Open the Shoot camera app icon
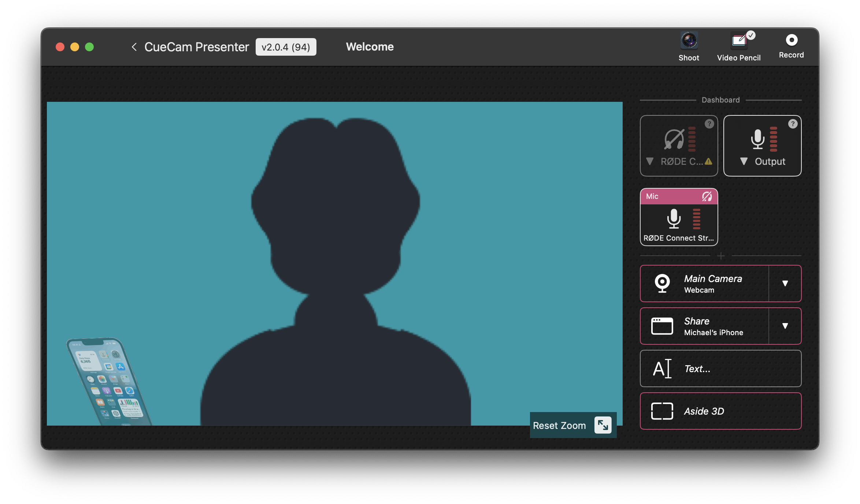The width and height of the screenshot is (860, 504). point(689,41)
